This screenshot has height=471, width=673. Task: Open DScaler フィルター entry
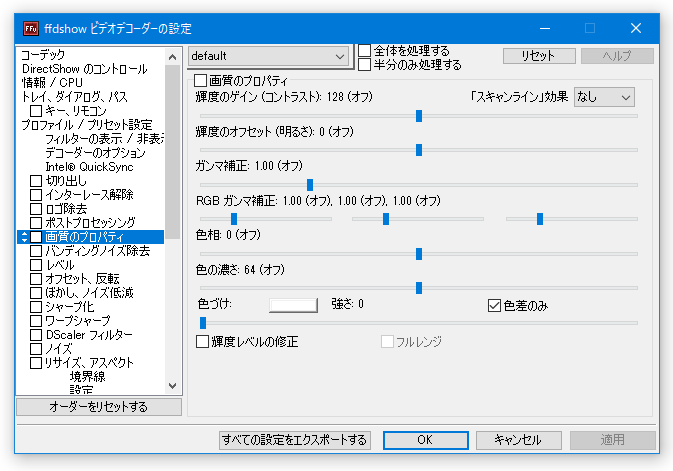[x=89, y=334]
